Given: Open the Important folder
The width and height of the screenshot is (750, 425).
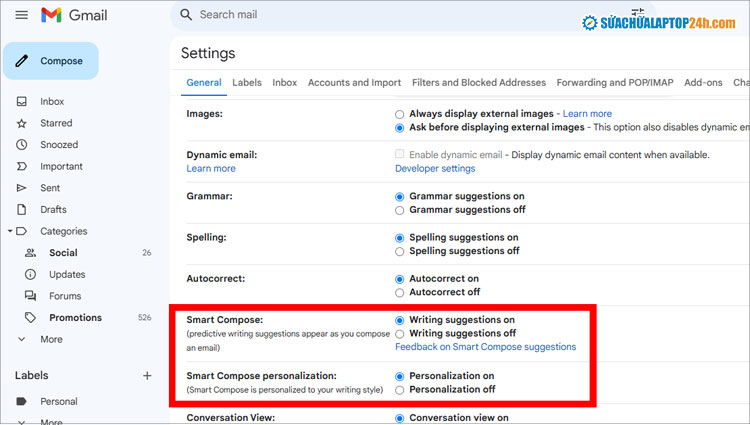Looking at the screenshot, I should pos(61,166).
